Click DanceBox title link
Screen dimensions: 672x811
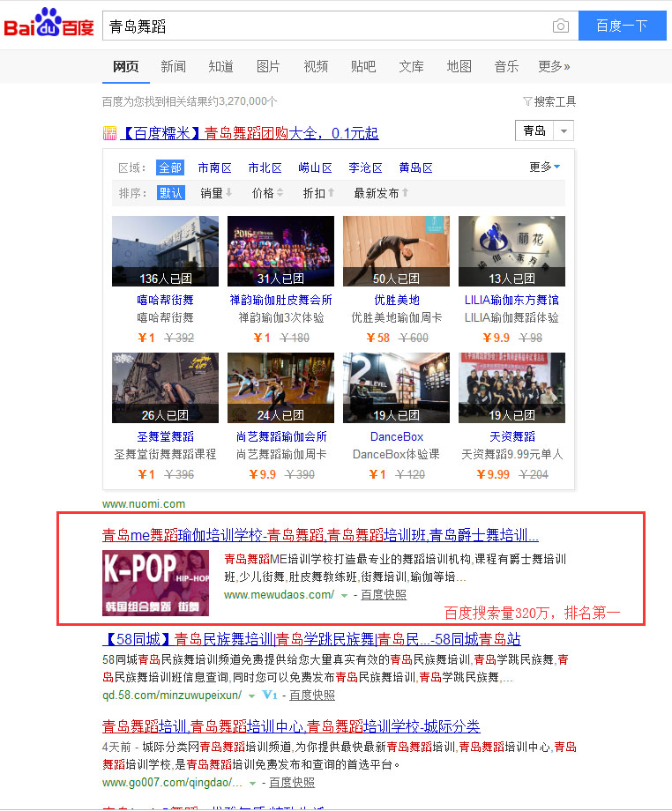[x=396, y=436]
